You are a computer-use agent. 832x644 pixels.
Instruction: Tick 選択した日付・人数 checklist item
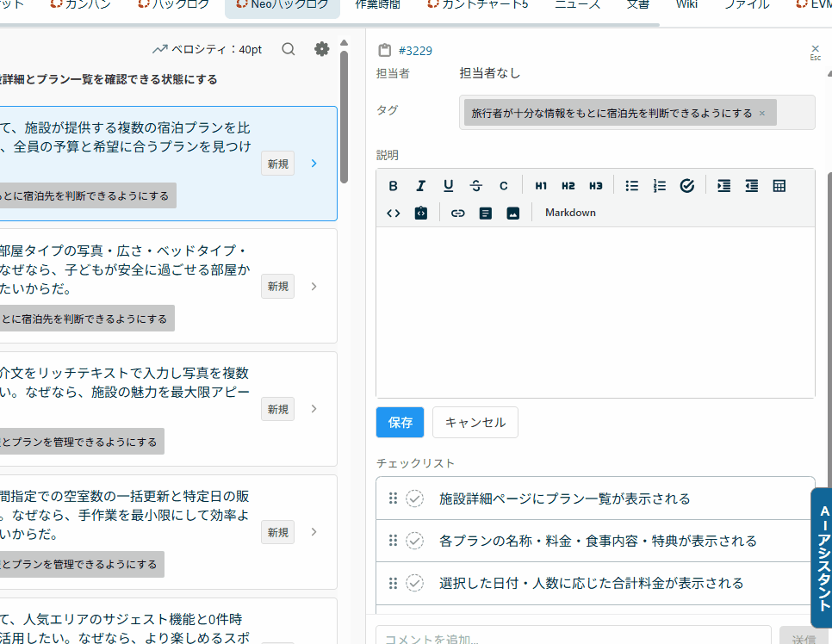[x=415, y=583]
